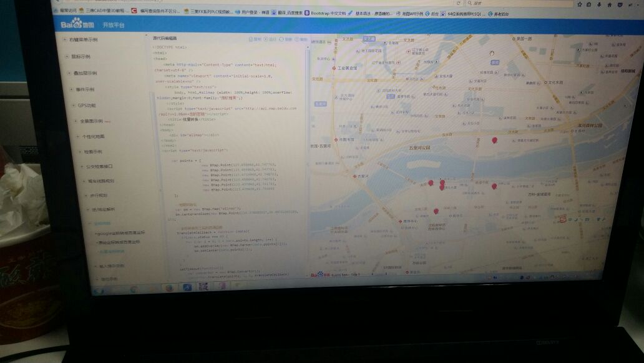644x363 pixels.
Task: Click the Firefox icon in taskbar
Action: click(169, 287)
